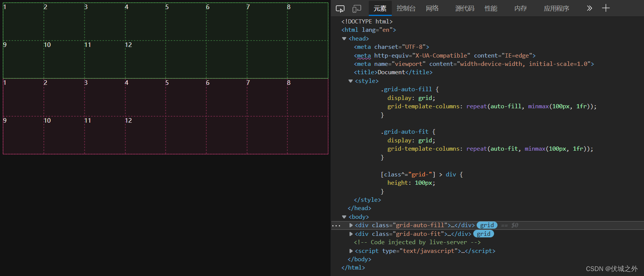
Task: Switch to the 源代码 tab
Action: click(x=465, y=8)
